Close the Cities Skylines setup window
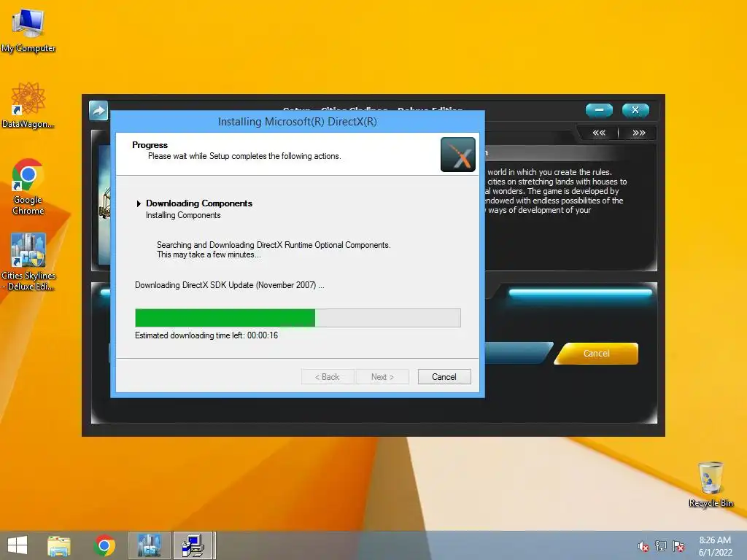This screenshot has width=747, height=560. pos(635,110)
